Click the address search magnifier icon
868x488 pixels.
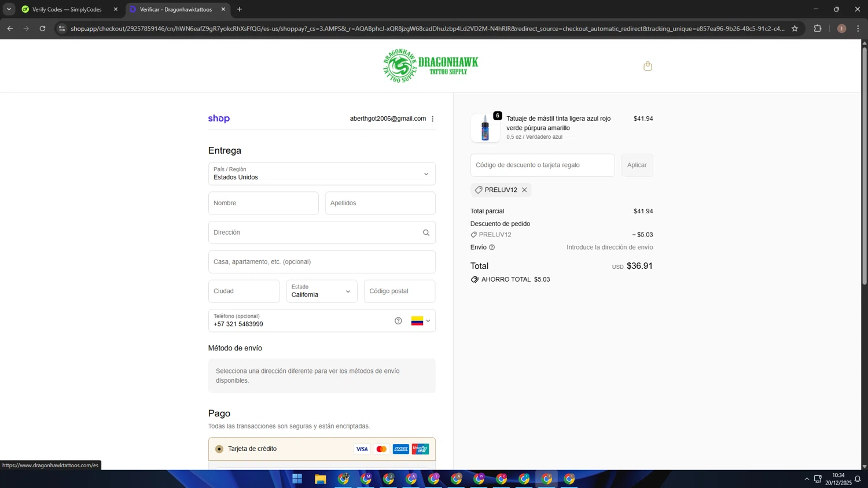[426, 232]
